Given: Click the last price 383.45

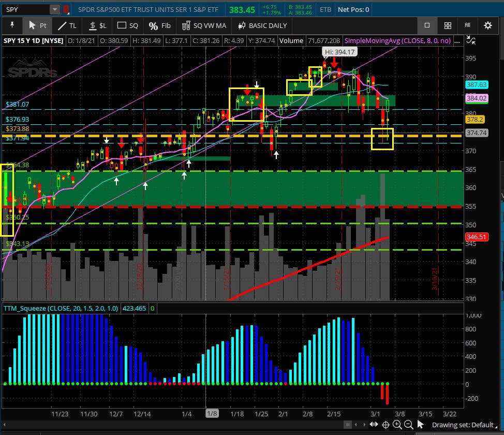Looking at the screenshot, I should click(242, 10).
